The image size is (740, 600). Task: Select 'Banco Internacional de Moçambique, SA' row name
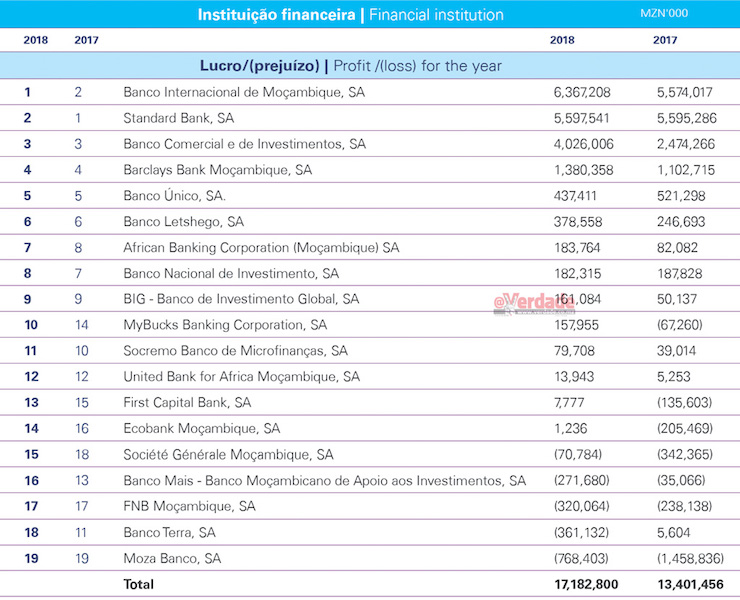pos(244,92)
